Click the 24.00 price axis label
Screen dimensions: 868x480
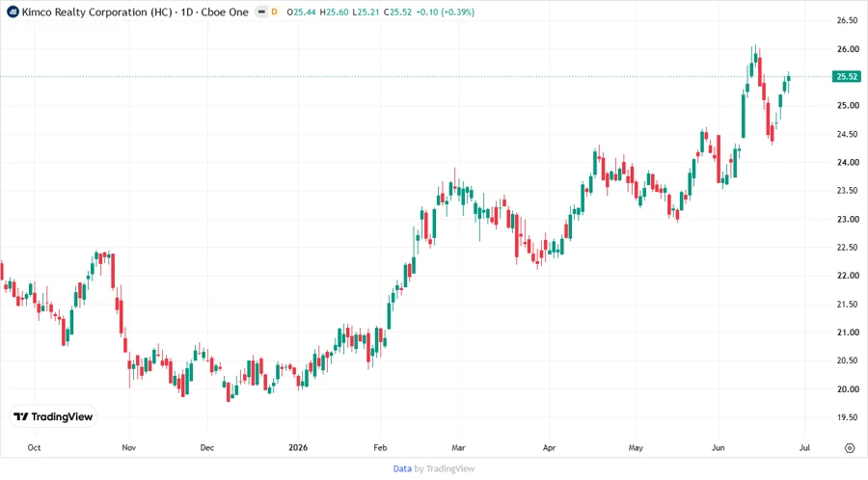tap(848, 163)
